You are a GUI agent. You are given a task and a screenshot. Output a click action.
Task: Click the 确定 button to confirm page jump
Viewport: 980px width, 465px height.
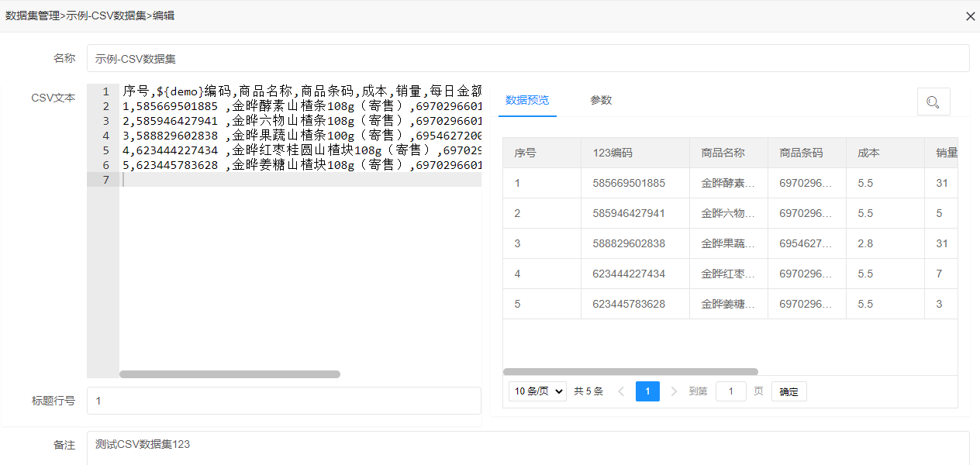[x=788, y=391]
